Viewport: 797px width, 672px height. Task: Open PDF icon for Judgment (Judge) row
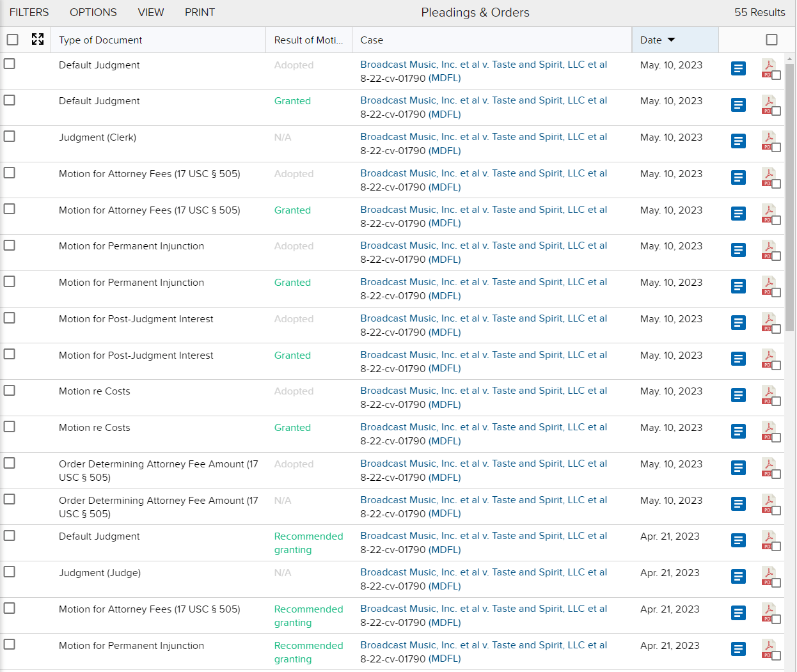tap(768, 575)
